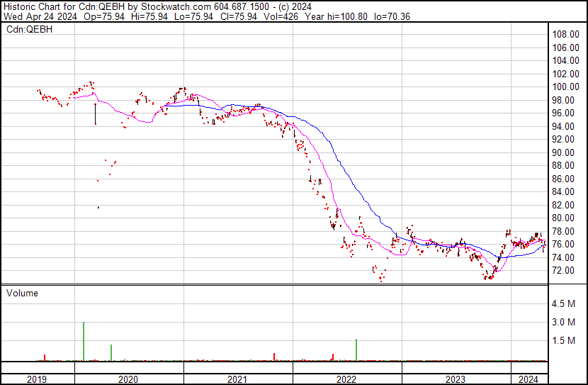Select the 104.00 price axis label
Screen dimensions: 588x385
tap(565, 60)
